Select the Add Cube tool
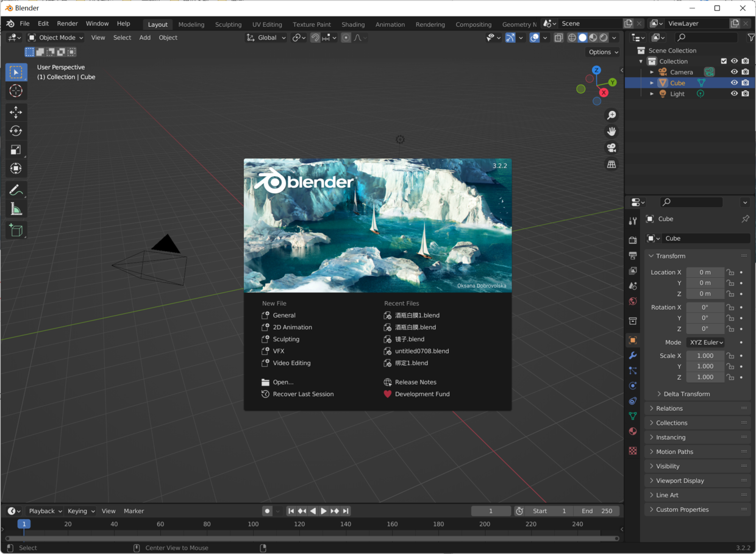Viewport: 756px width, 554px height. [x=16, y=230]
